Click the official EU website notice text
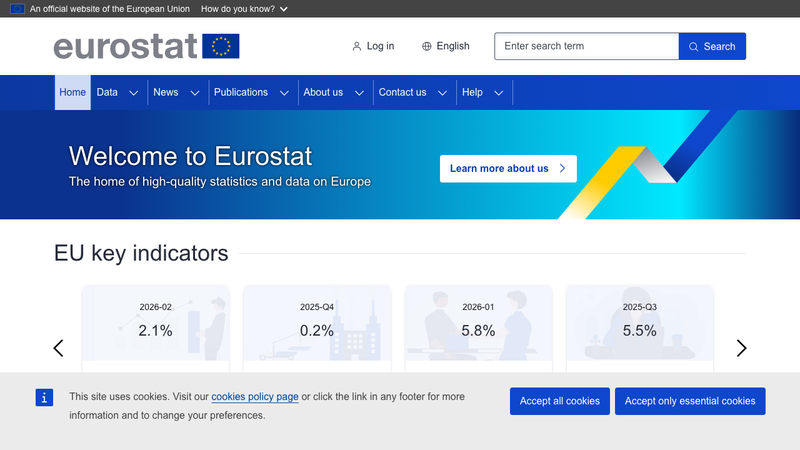This screenshot has height=450, width=800. pos(110,9)
